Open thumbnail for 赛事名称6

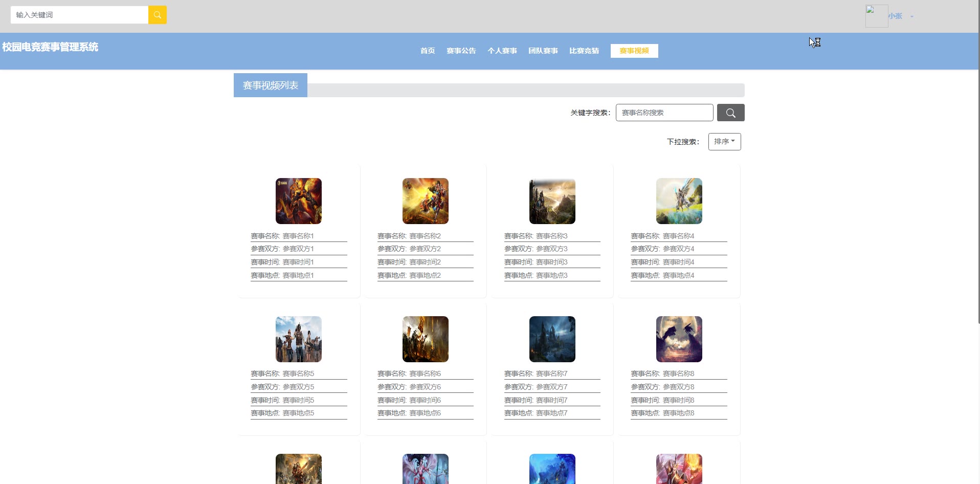(426, 339)
